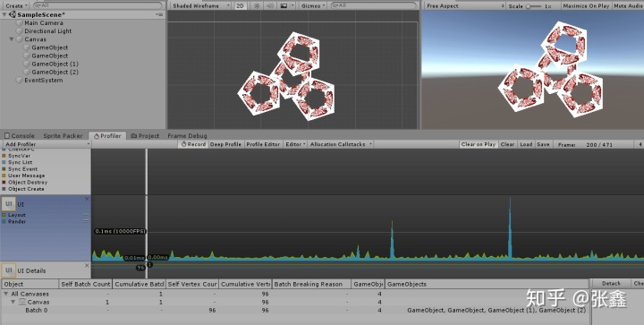Screen dimensions: 644x325
Task: Enable Deep Profile
Action: click(225, 144)
